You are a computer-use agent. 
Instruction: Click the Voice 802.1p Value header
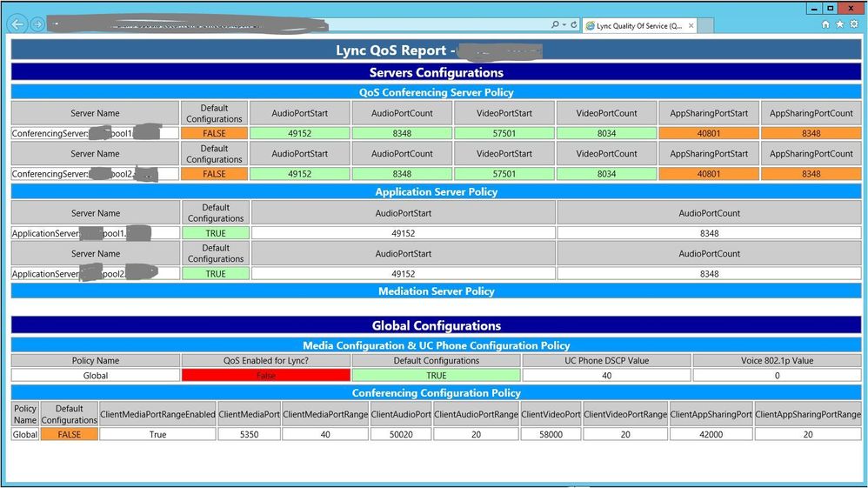[x=778, y=360]
